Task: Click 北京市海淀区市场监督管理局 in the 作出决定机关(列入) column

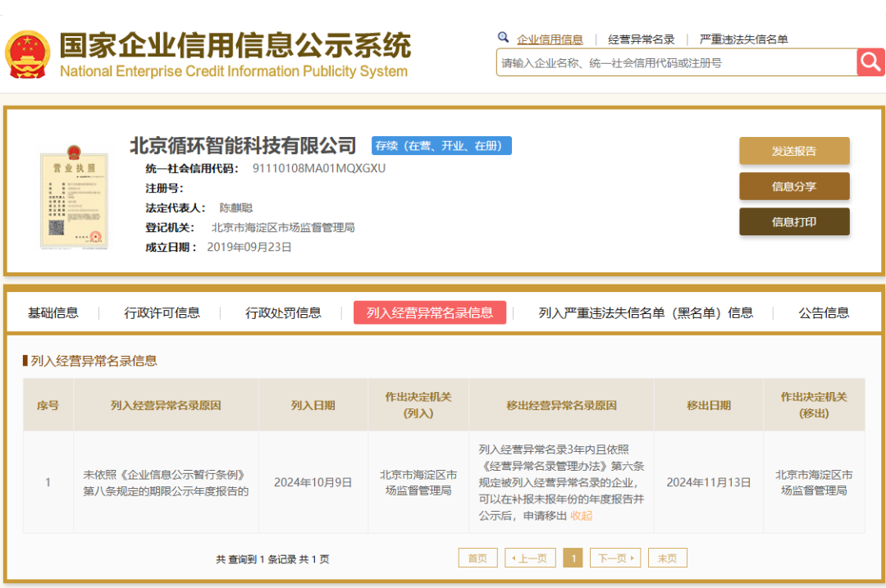Action: (x=418, y=482)
